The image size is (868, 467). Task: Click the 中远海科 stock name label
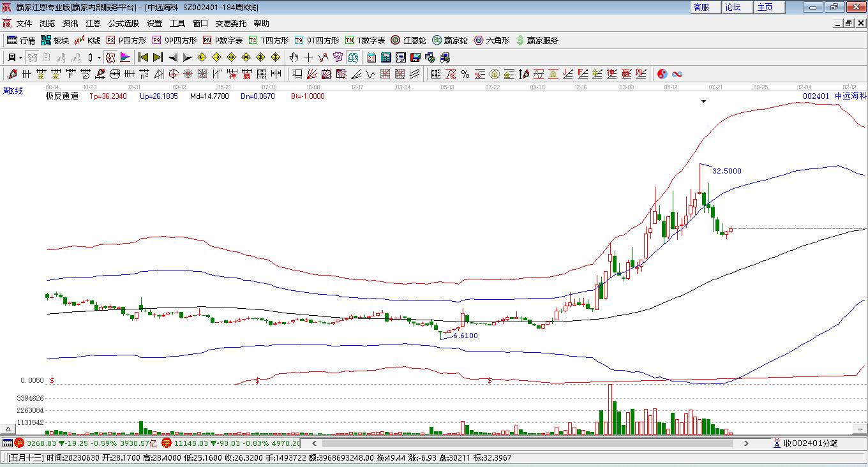pyautogui.click(x=851, y=96)
